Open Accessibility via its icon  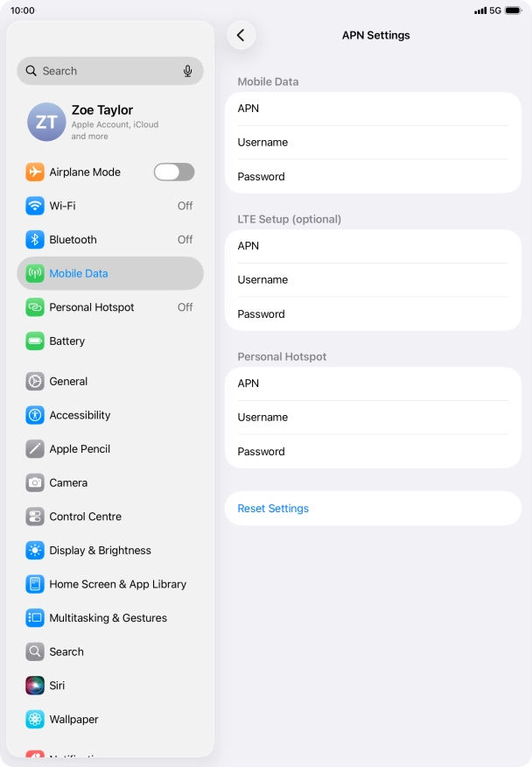click(x=35, y=415)
